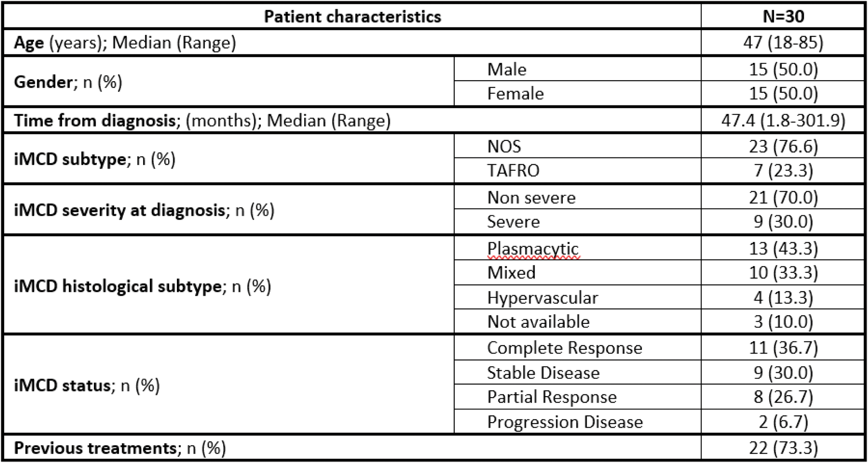Screen dimensions: 868x463
Task: Click the Age median value '47 (18-85)'
Action: [x=783, y=43]
